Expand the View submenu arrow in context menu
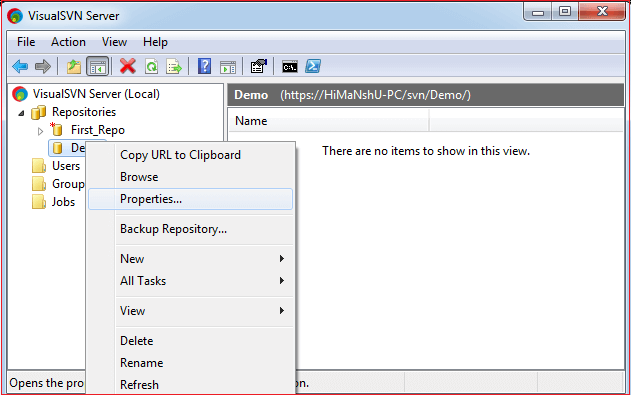Image resolution: width=631 pixels, height=395 pixels. pos(282,311)
